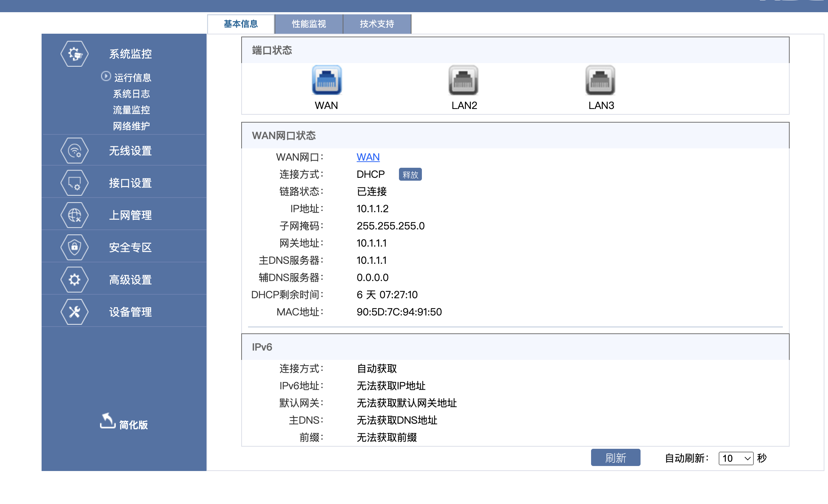Open the 系统监控 hexagon icon
This screenshot has height=504, width=828.
pyautogui.click(x=75, y=54)
